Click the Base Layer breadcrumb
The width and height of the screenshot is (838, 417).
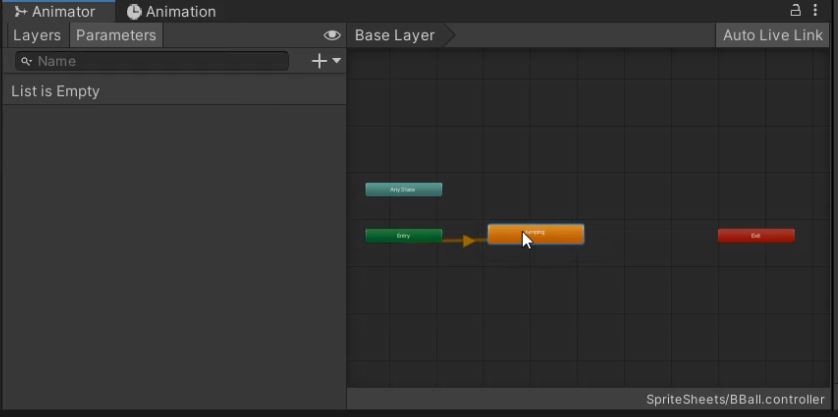pyautogui.click(x=394, y=35)
